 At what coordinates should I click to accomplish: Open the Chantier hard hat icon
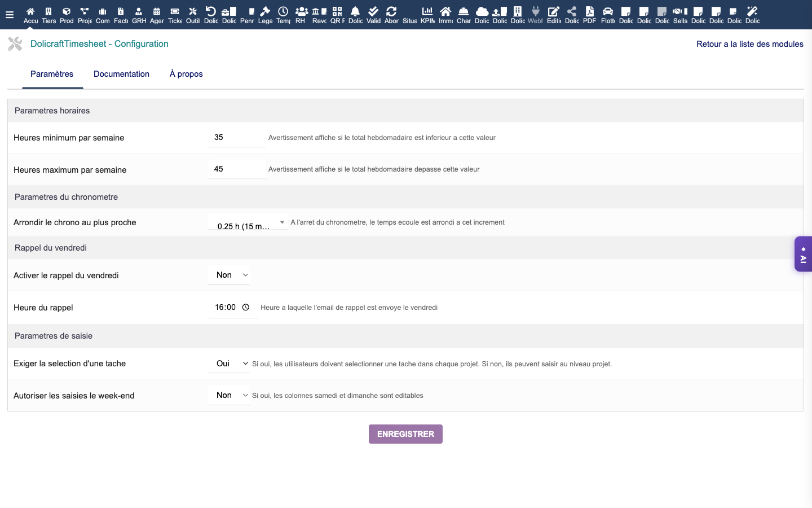[464, 11]
